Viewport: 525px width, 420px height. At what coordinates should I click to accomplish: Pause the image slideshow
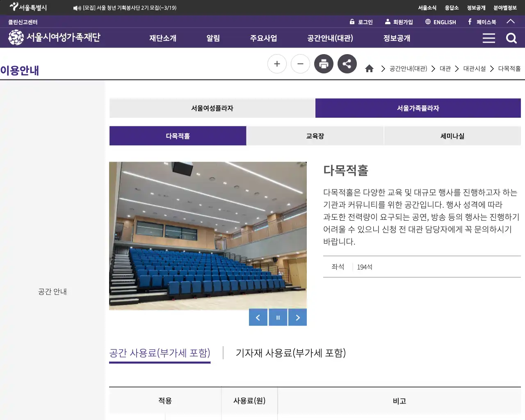pos(278,317)
